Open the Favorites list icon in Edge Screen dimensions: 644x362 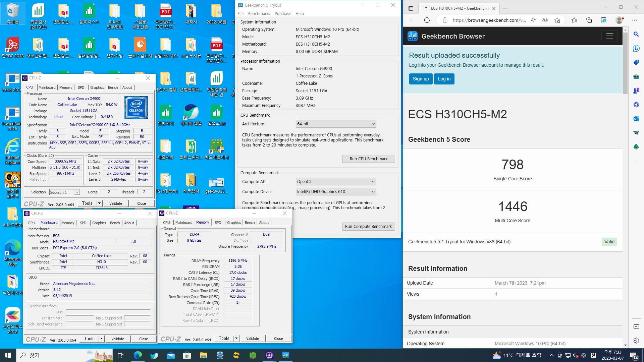click(574, 20)
